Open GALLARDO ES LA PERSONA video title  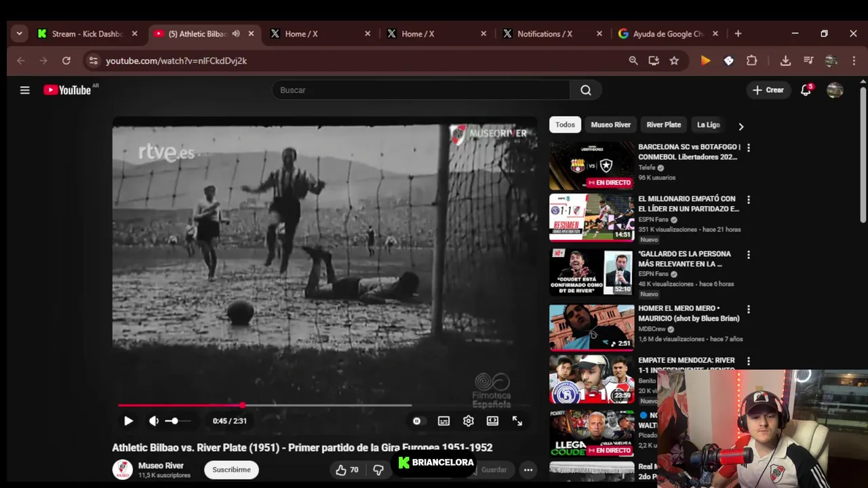[685, 259]
